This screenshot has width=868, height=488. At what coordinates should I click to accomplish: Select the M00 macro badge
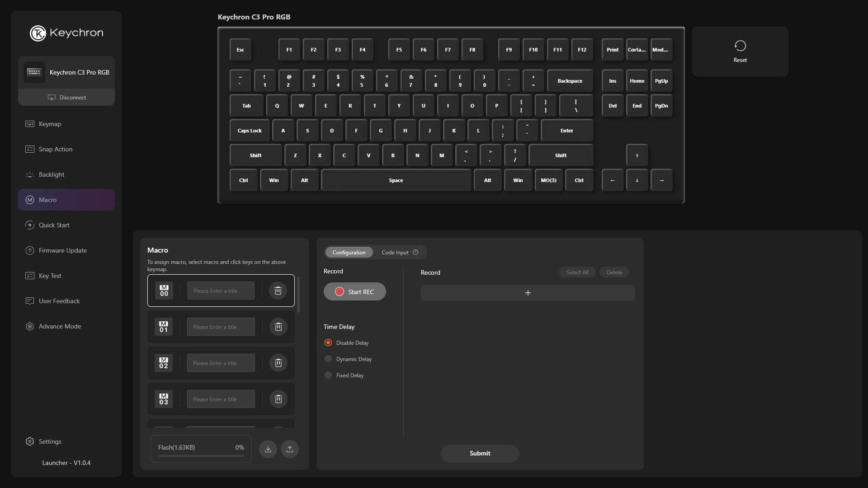click(164, 291)
